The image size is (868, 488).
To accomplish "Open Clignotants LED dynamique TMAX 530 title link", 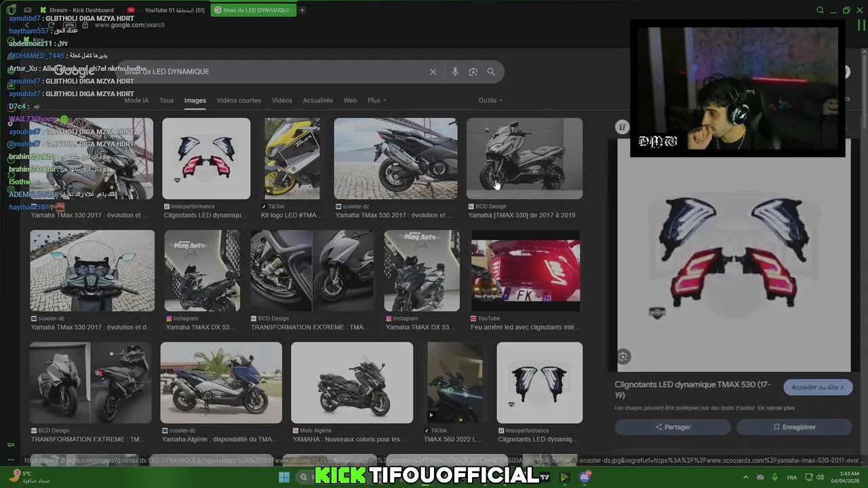I will click(692, 390).
